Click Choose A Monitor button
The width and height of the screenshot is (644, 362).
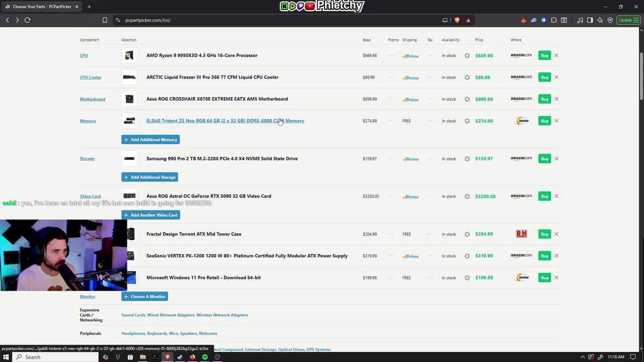(144, 297)
